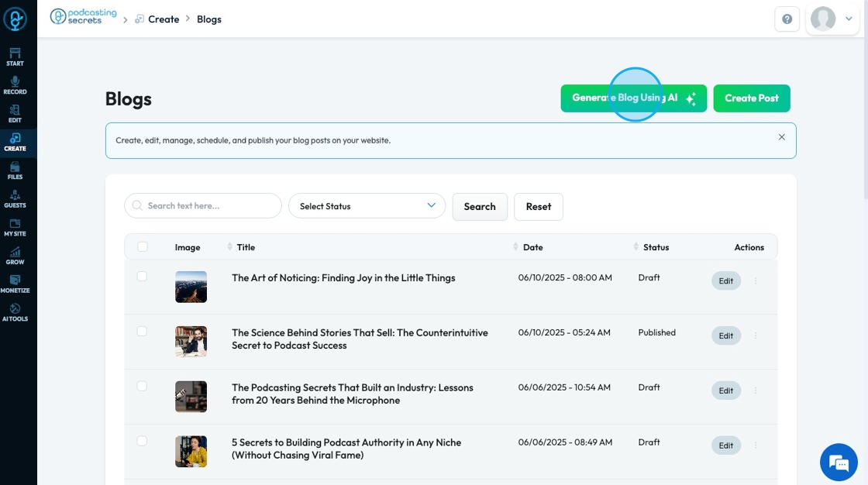Click Generate Blog Using AI button
The width and height of the screenshot is (868, 485).
pos(633,98)
